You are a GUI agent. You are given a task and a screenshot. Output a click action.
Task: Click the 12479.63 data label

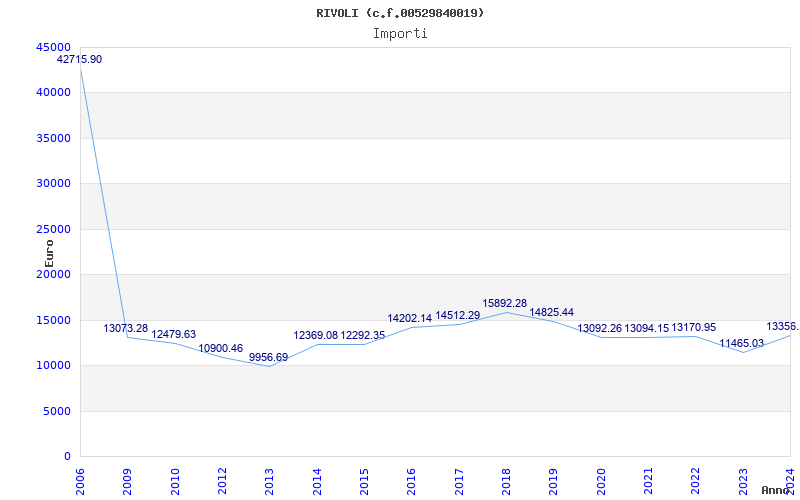click(173, 334)
